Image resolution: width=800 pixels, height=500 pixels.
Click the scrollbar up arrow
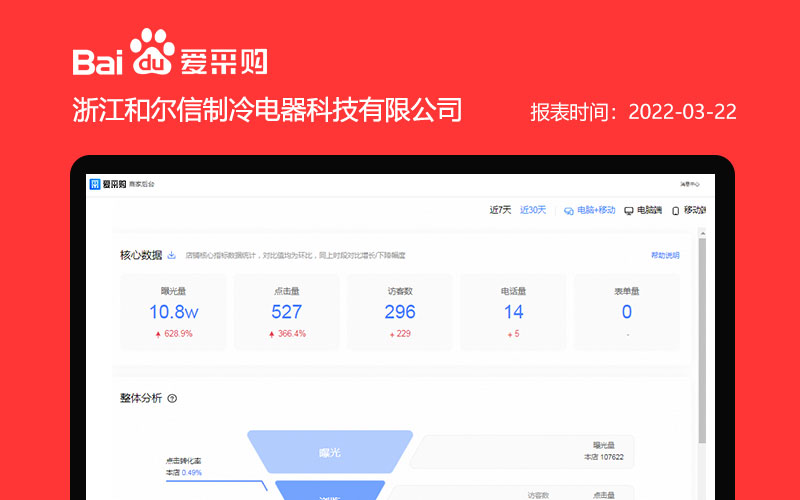tap(703, 233)
